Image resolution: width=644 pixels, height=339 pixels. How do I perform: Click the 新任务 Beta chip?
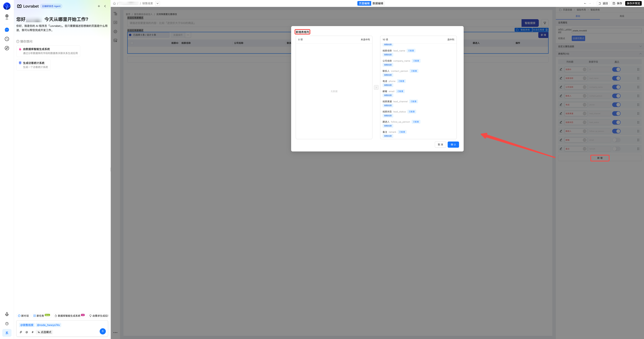[41, 316]
